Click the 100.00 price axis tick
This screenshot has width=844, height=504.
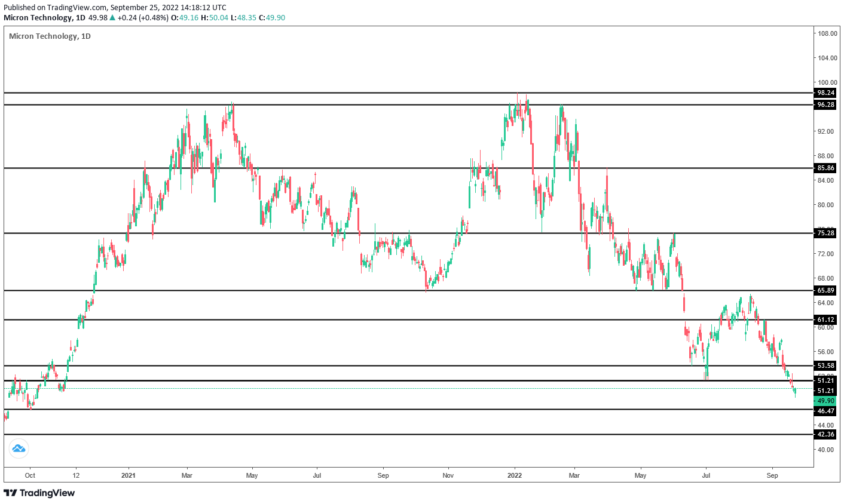pyautogui.click(x=827, y=82)
